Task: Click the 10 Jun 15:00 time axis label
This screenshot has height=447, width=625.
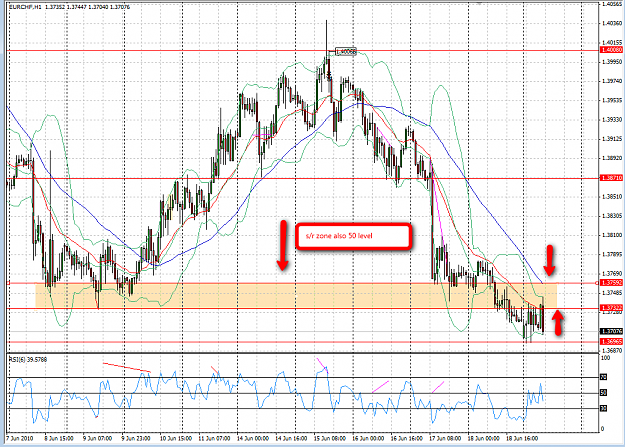Action: [x=176, y=439]
